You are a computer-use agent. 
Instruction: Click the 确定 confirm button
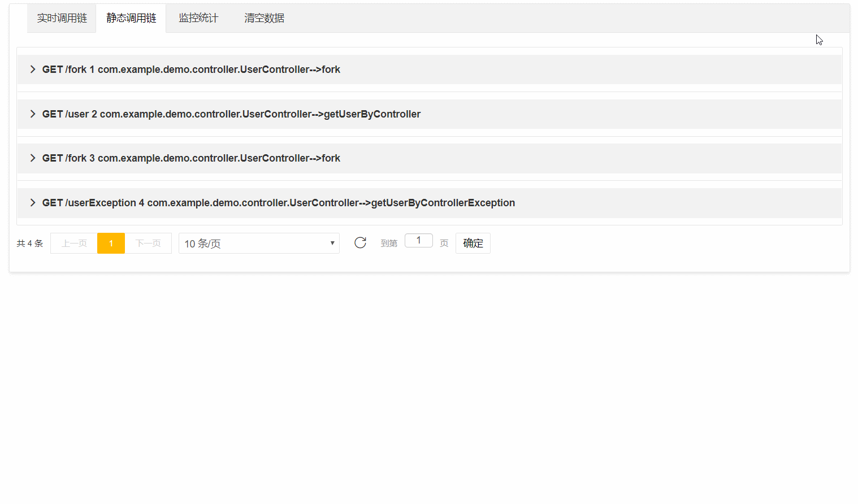[x=473, y=243]
